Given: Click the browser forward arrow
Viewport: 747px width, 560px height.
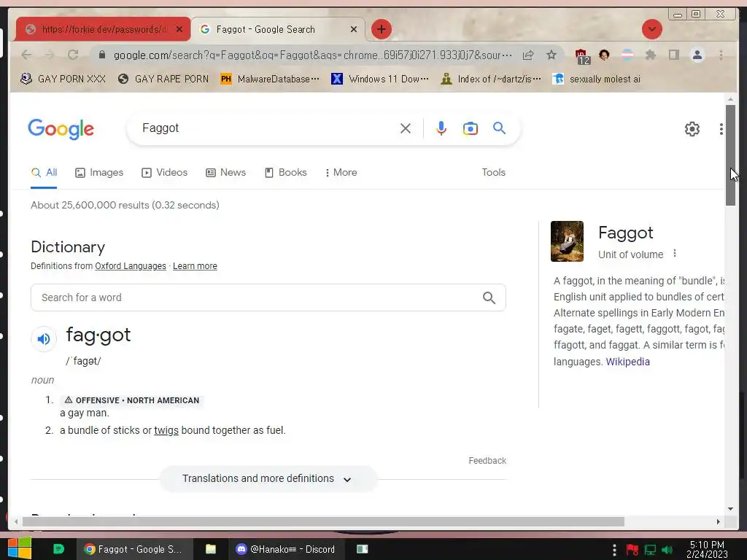Looking at the screenshot, I should (x=50, y=55).
